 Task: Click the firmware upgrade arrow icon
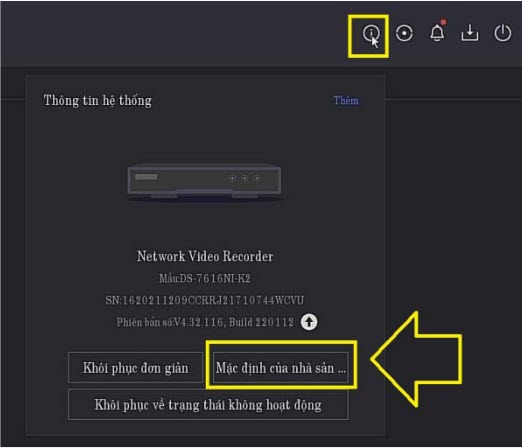(x=309, y=322)
